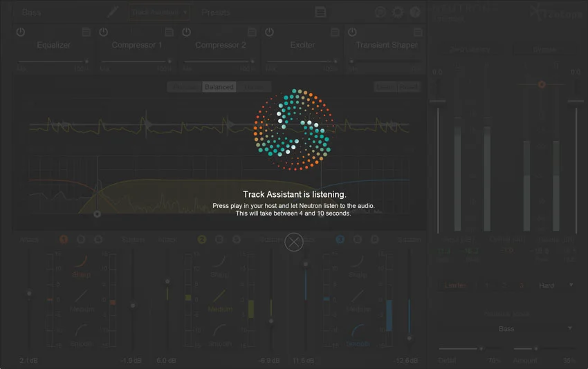This screenshot has height=369, width=588.
Task: Select Smooth contour for band 2
Action: 220,335
